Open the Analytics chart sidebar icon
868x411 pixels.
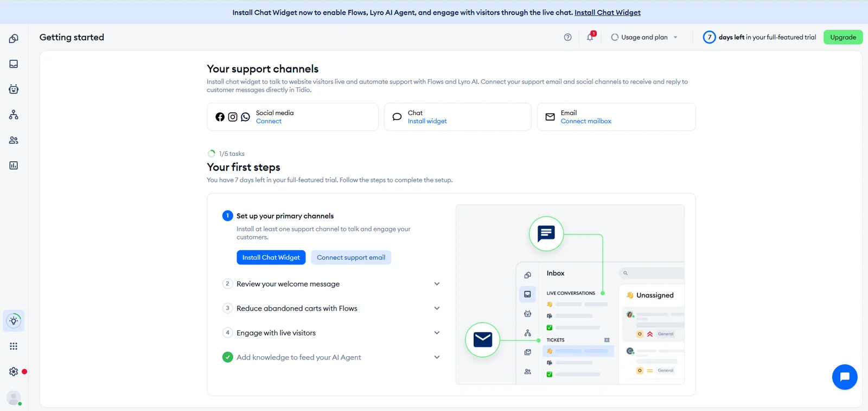(x=14, y=166)
